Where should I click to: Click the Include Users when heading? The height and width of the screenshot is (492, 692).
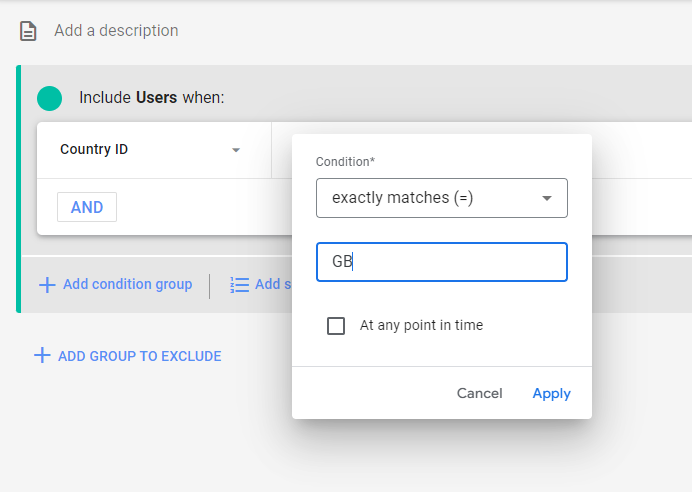tap(152, 98)
